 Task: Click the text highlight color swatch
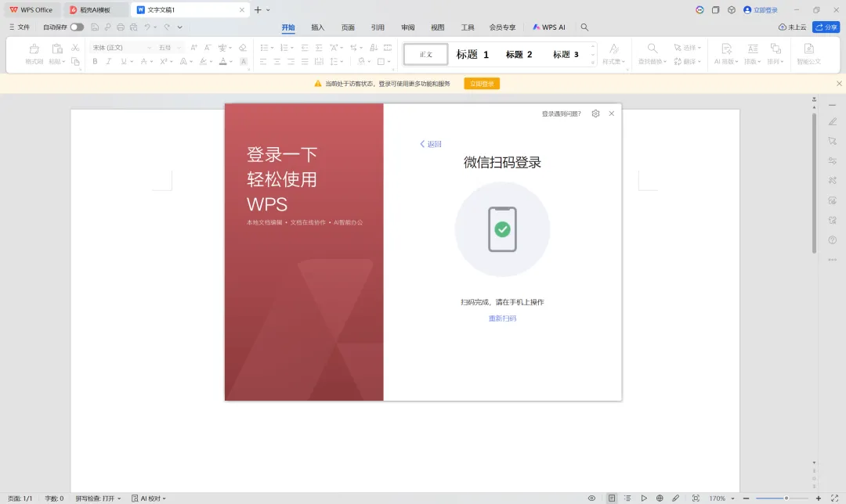(x=203, y=62)
